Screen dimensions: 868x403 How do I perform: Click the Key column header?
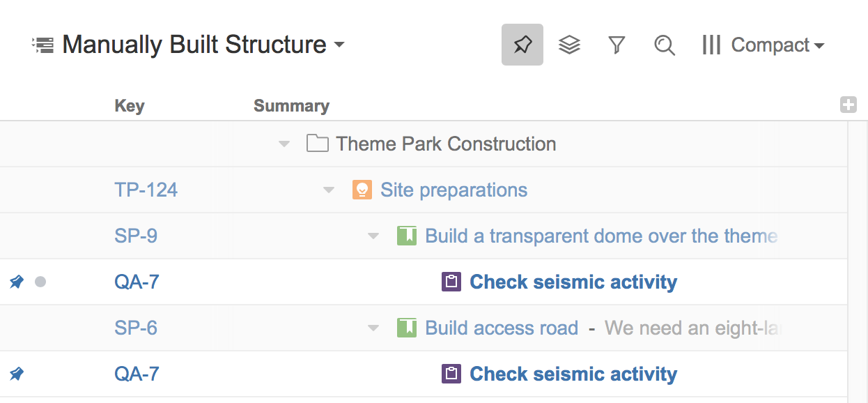pyautogui.click(x=130, y=106)
